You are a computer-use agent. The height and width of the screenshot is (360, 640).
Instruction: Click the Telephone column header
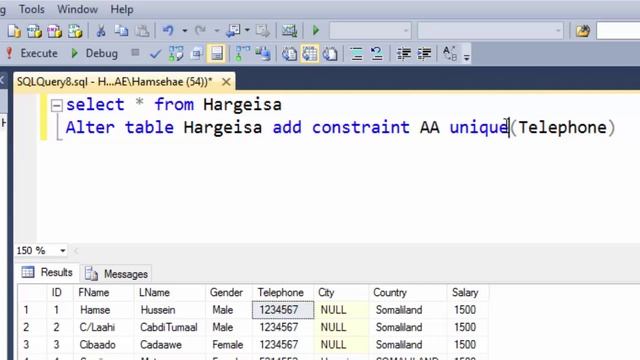pyautogui.click(x=282, y=293)
